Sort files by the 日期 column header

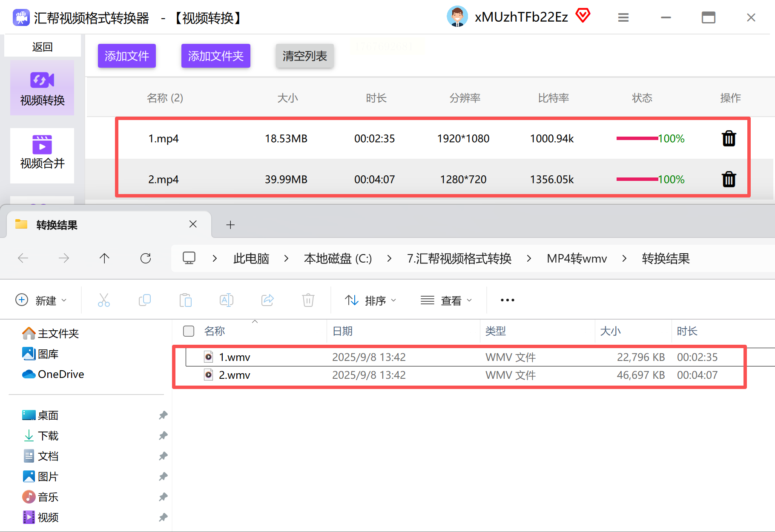tap(403, 331)
